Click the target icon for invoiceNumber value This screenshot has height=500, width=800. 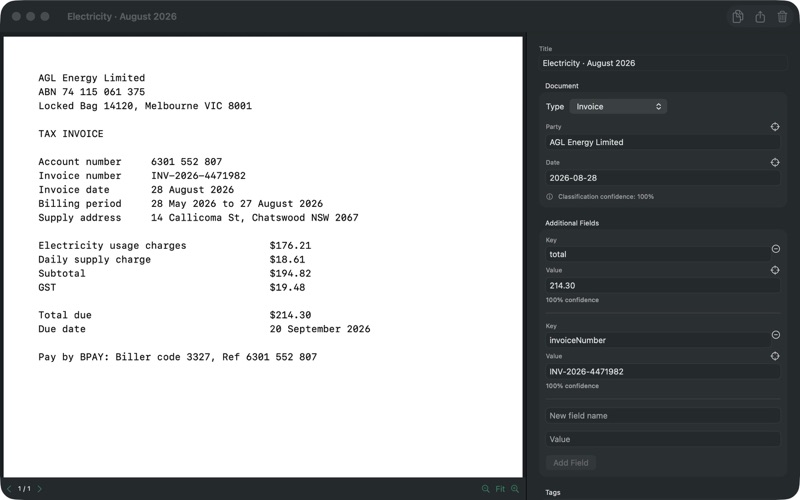tap(774, 356)
